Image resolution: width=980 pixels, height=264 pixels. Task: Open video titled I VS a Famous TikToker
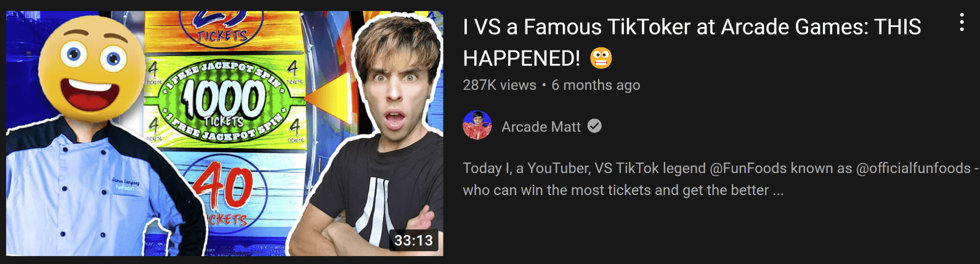pyautogui.click(x=692, y=42)
